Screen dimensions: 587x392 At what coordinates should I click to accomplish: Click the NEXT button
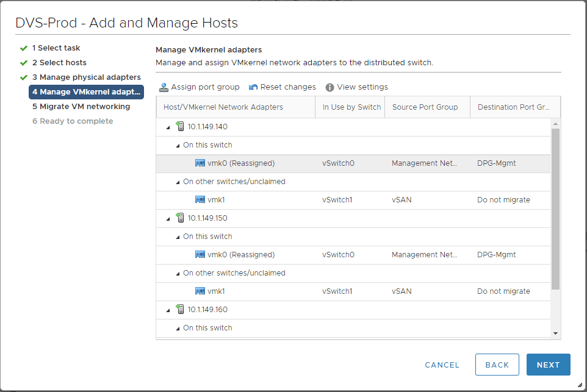tap(548, 365)
